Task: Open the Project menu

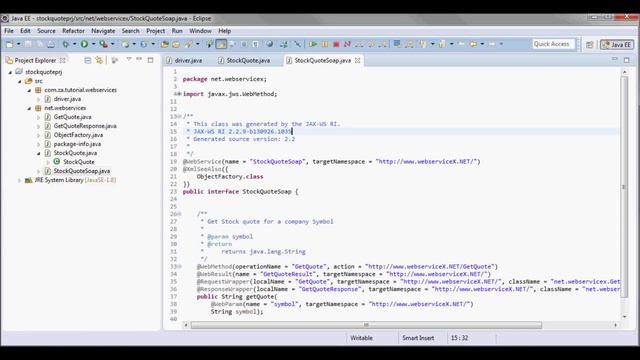Action: point(156,31)
